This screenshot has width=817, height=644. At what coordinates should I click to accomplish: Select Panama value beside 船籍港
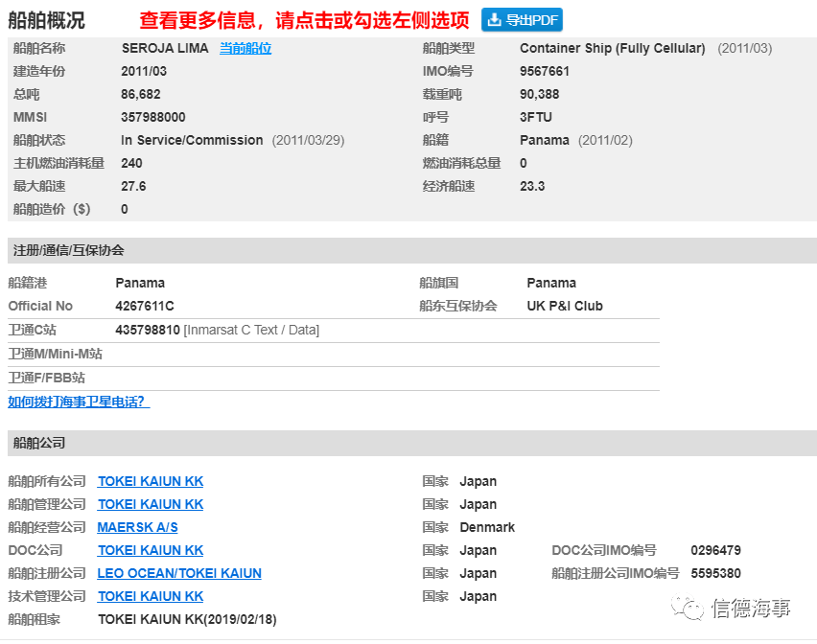point(140,283)
